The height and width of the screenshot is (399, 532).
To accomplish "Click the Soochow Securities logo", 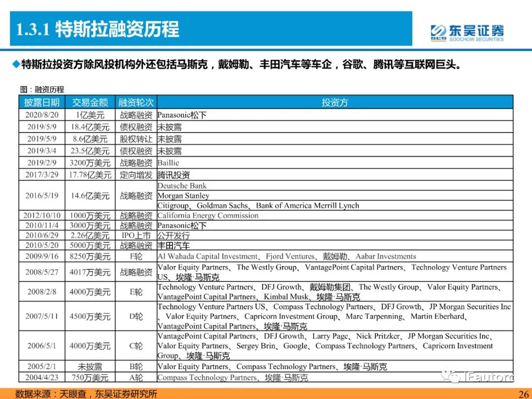I will point(467,33).
